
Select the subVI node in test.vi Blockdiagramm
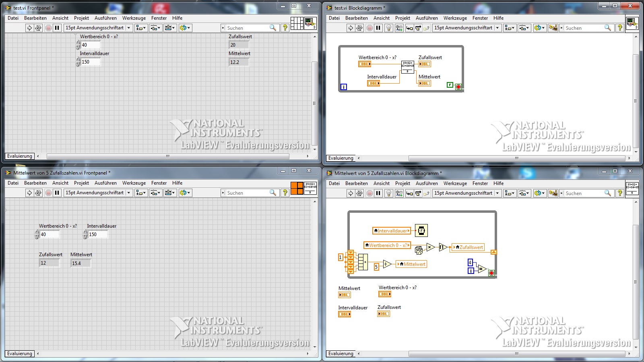coord(408,67)
